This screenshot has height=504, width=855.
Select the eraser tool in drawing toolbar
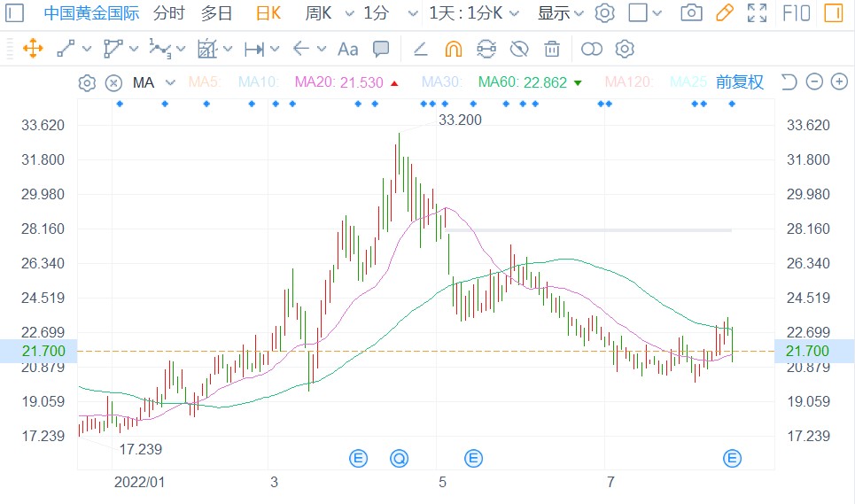tap(421, 49)
